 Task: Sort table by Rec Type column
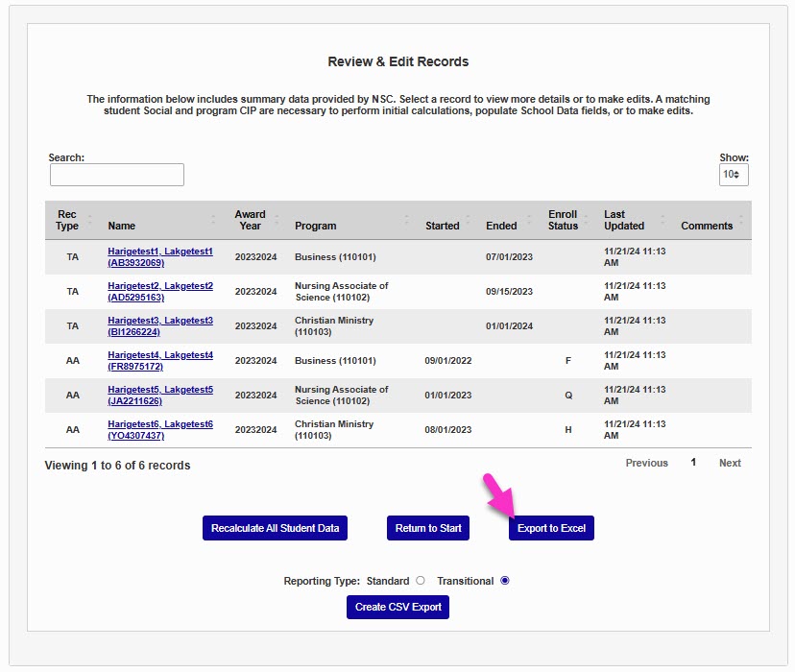coord(67,220)
